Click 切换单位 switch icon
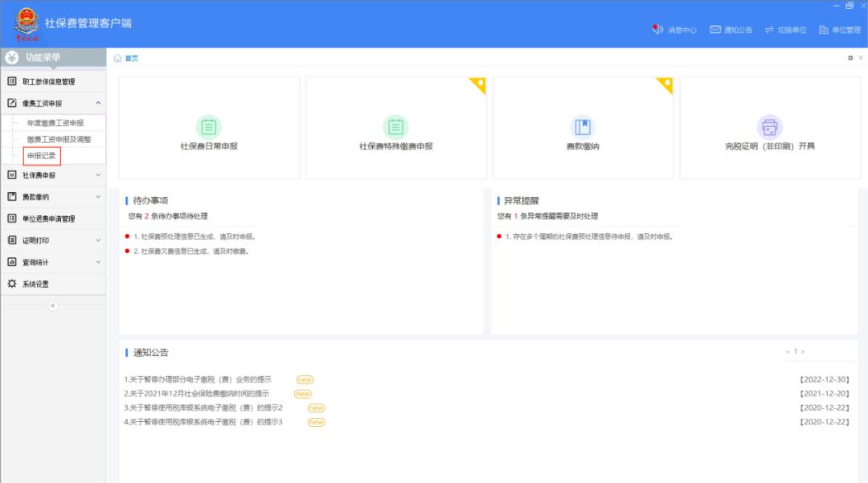 [769, 30]
